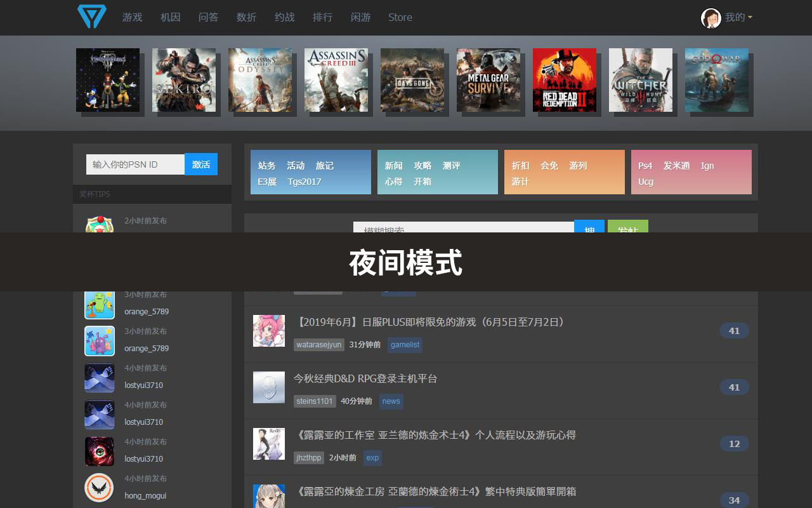Click your avatar photo in the top bar
Viewport: 812px width, 508px height.
tap(710, 17)
